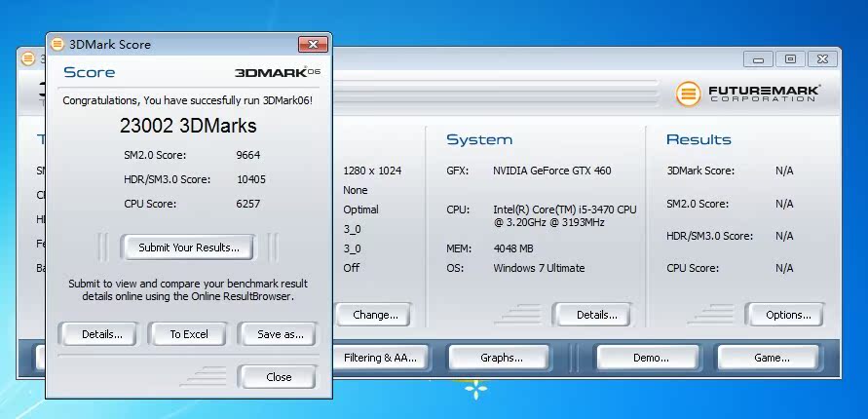Open the Filtering & AA settings

pyautogui.click(x=380, y=358)
